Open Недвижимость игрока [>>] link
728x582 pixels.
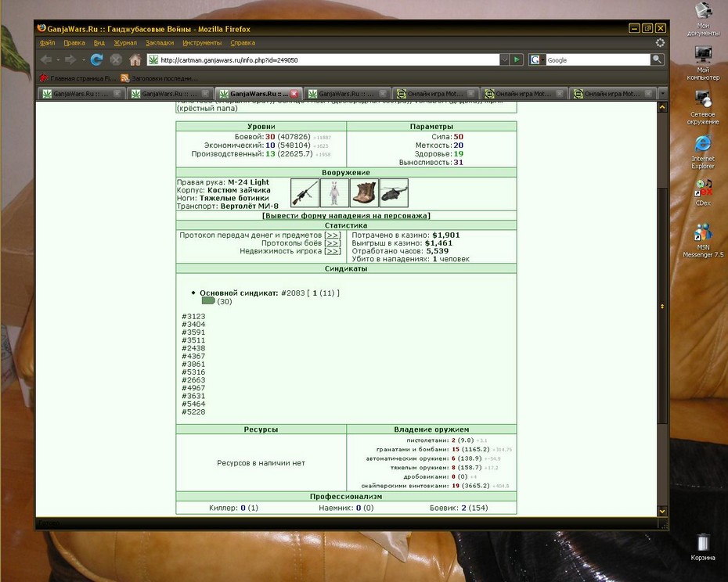pos(333,251)
